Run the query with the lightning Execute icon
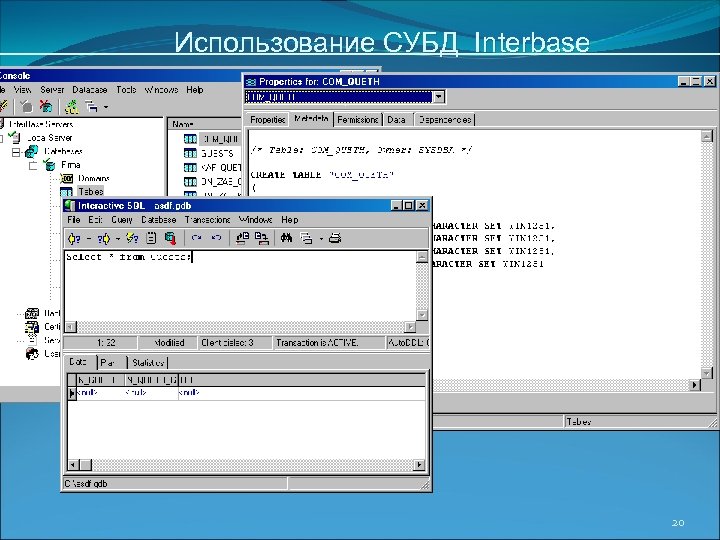Image resolution: width=720 pixels, height=540 pixels. click(132, 238)
